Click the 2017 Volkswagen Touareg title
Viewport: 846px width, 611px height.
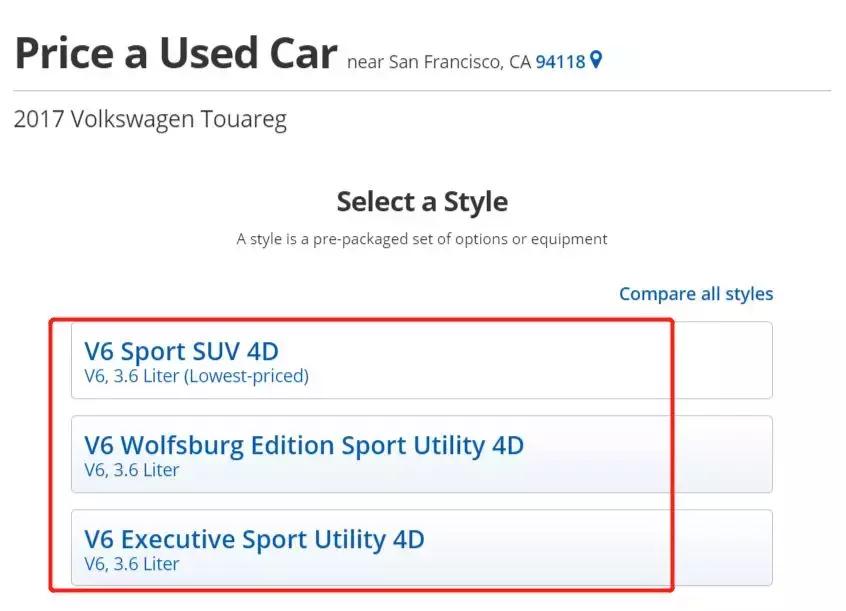pos(150,119)
